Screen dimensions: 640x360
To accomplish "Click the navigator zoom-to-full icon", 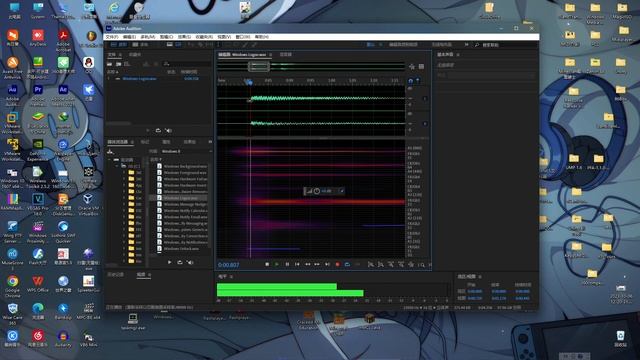I will click(x=412, y=66).
